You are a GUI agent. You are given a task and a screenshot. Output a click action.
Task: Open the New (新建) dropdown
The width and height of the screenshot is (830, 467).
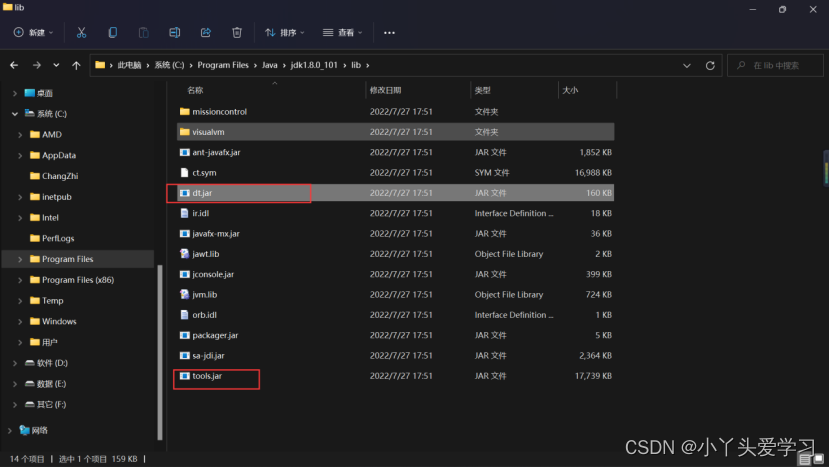33,33
